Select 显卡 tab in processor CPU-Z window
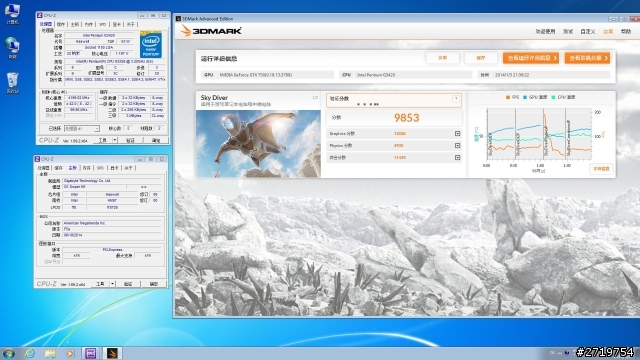640x360 pixels. pyautogui.click(x=117, y=24)
